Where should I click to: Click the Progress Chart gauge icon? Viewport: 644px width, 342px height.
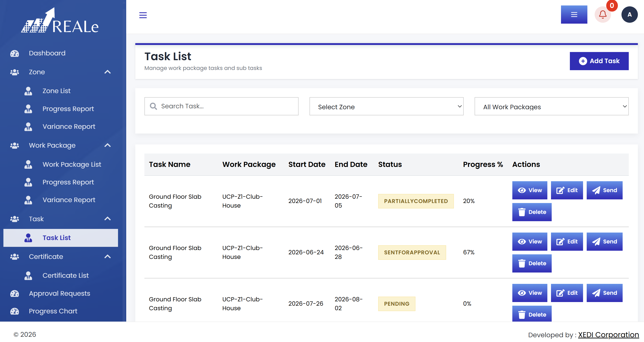[15, 311]
